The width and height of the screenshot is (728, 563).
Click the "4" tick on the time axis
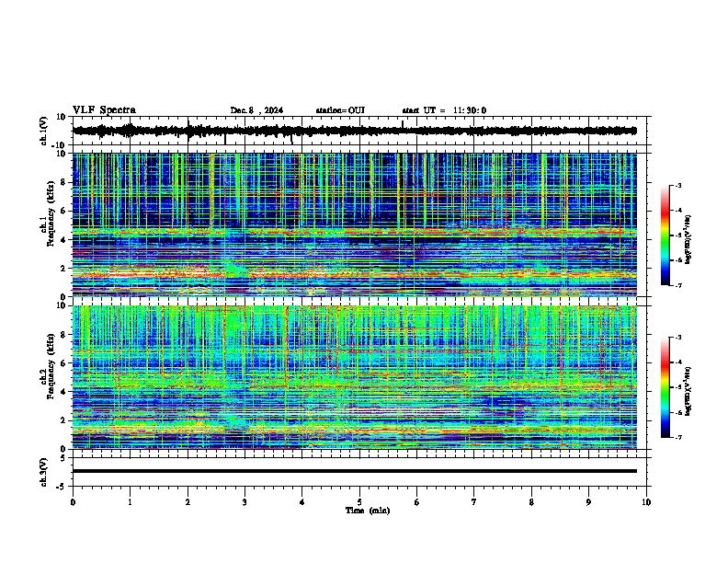[302, 502]
